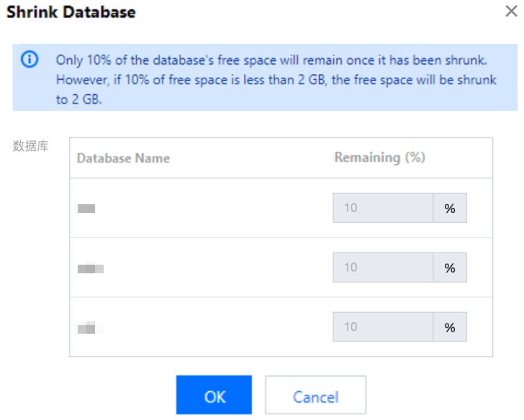Click the 数据库 label beside the table
Screen dimensions: 524x420
(x=30, y=146)
